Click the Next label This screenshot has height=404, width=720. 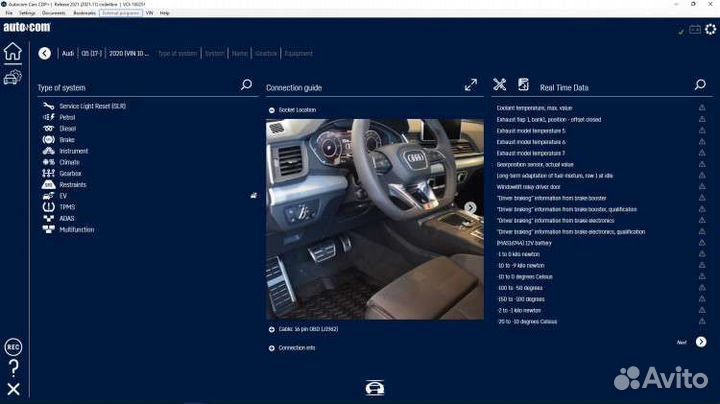(x=681, y=342)
